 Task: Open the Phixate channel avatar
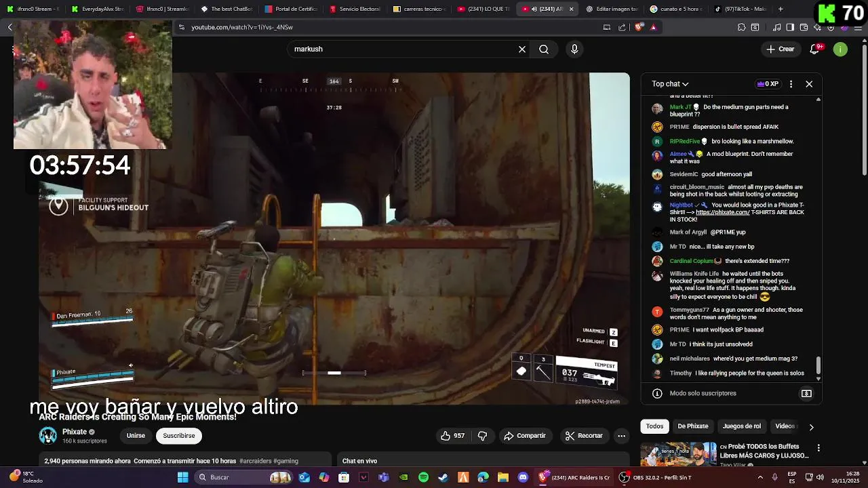48,435
